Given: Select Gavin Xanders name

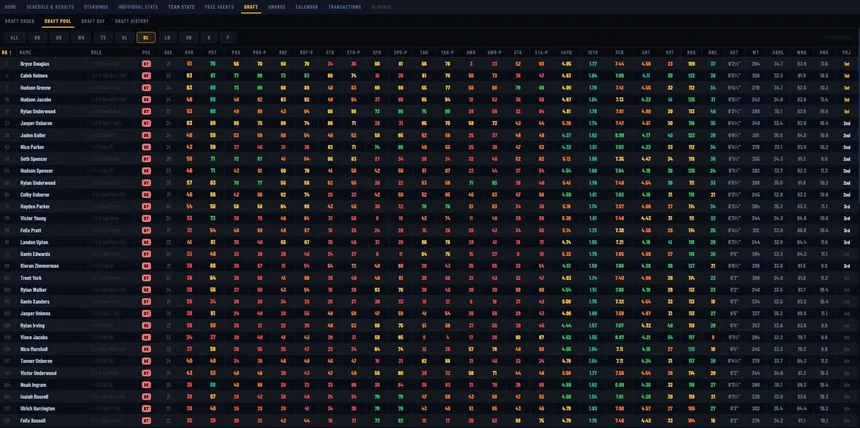Looking at the screenshot, I should pyautogui.click(x=35, y=302).
